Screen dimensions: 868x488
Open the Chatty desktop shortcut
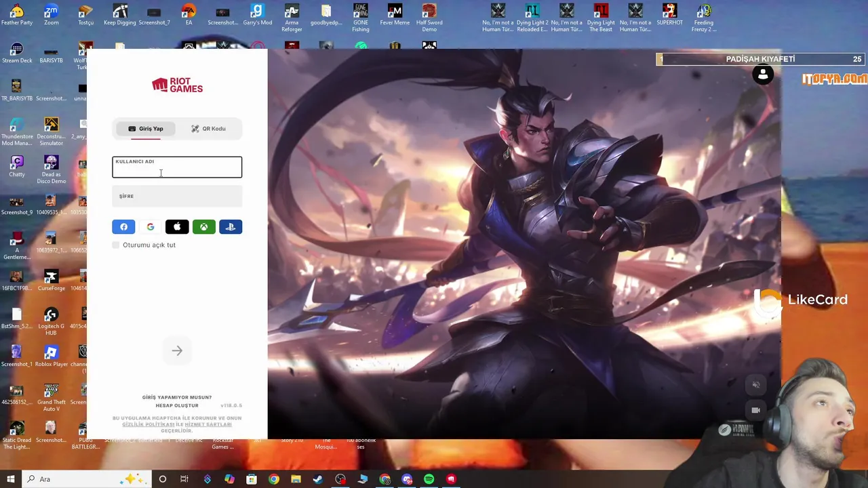click(x=16, y=167)
